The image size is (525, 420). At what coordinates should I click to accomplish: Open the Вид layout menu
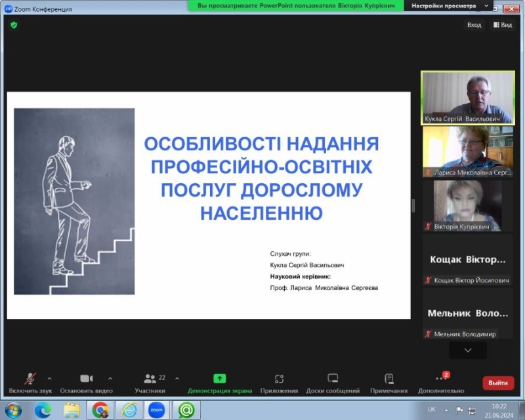(502, 25)
